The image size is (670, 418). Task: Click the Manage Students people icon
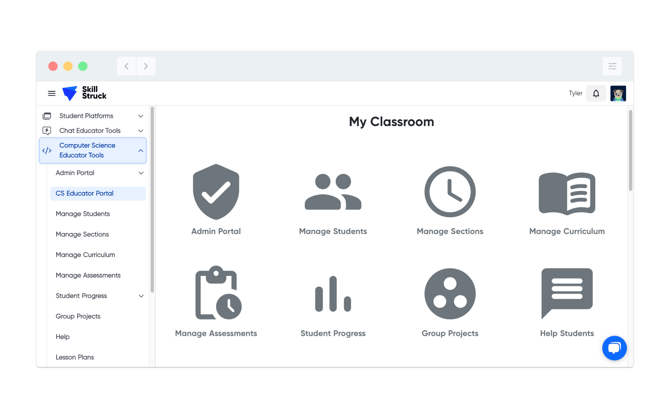(333, 192)
